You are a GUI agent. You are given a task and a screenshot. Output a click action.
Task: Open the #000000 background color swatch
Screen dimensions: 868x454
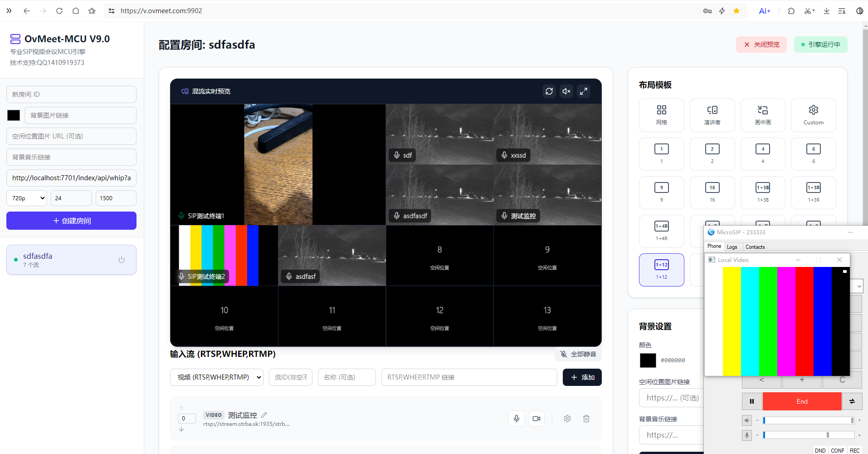(x=648, y=360)
